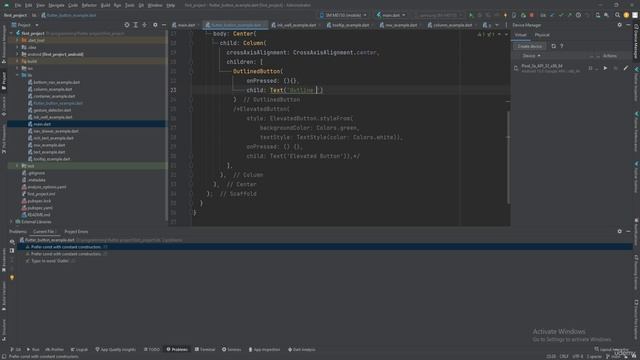Image resolution: width=640 pixels, height=360 pixels.
Task: Open main.dart run configuration dropdown
Action: point(391,15)
